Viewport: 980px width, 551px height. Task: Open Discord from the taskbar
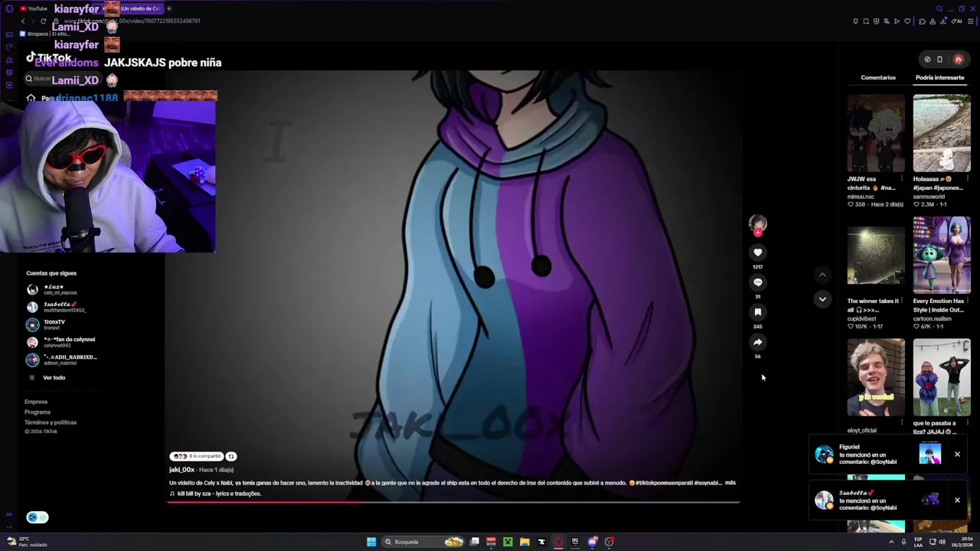(592, 542)
